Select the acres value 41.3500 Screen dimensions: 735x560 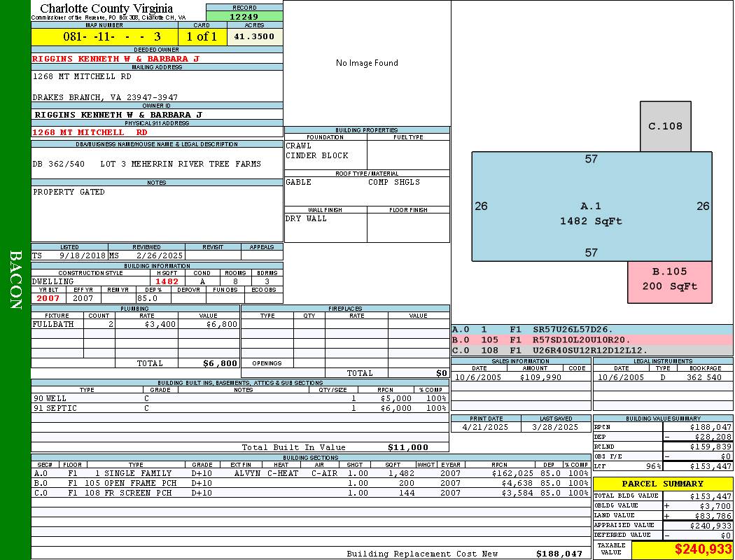point(254,36)
